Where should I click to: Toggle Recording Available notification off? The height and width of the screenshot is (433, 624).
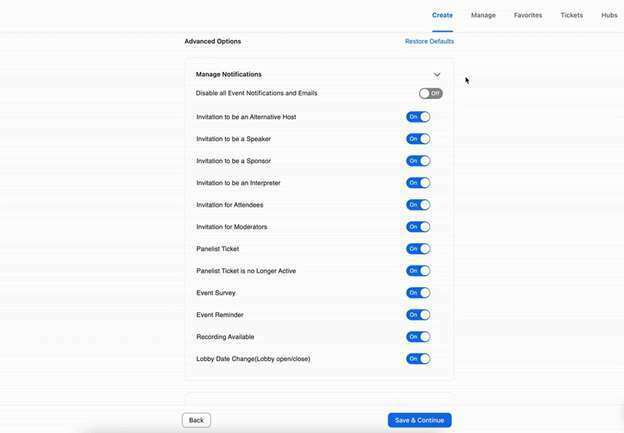point(418,337)
